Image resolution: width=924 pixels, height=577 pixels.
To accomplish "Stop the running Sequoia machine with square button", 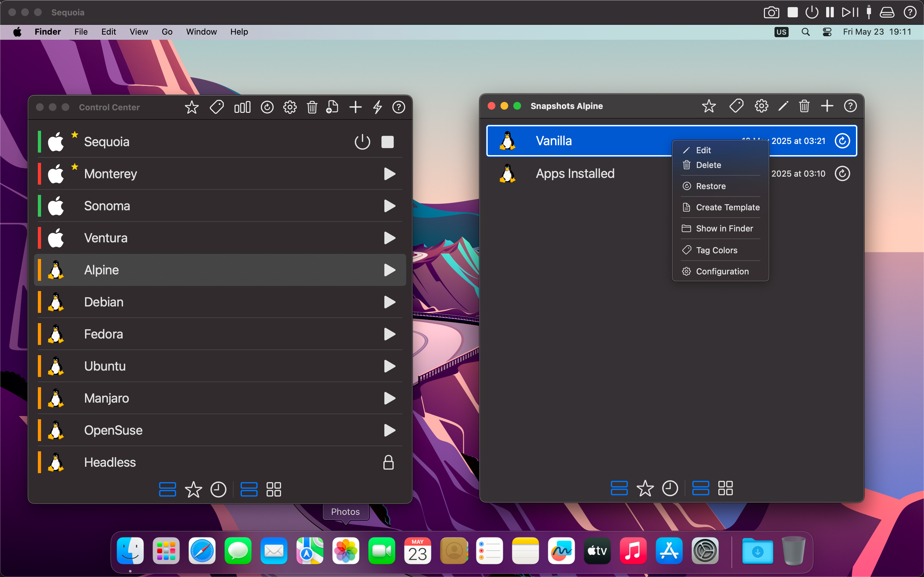I will (387, 142).
